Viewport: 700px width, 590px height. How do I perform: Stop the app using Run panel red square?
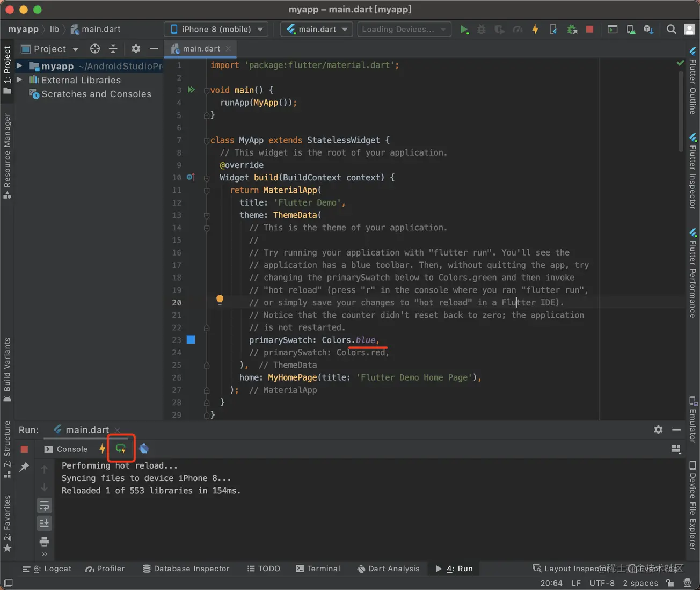[x=24, y=449]
